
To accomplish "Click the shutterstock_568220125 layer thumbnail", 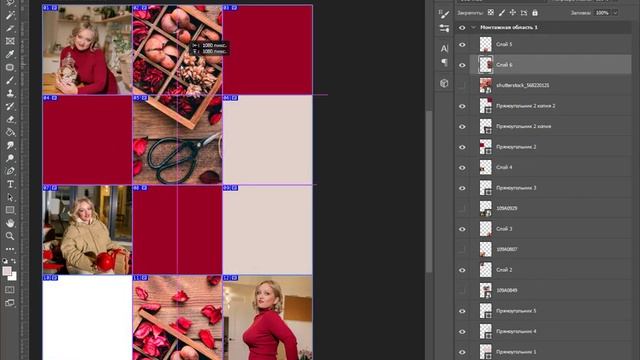I will pos(486,85).
